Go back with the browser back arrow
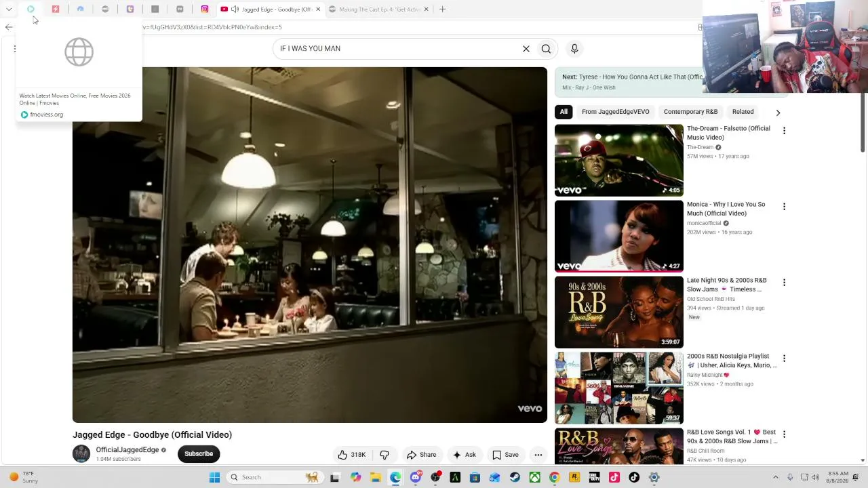 (x=9, y=27)
